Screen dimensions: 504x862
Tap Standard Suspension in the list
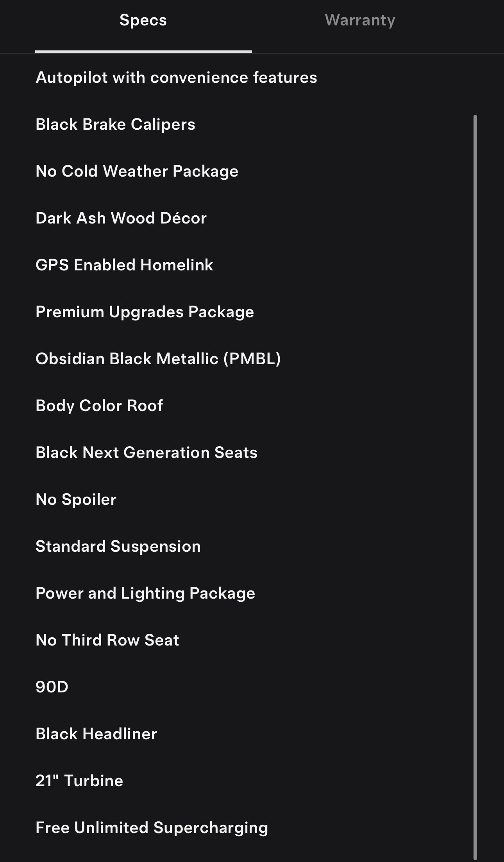pos(118,546)
